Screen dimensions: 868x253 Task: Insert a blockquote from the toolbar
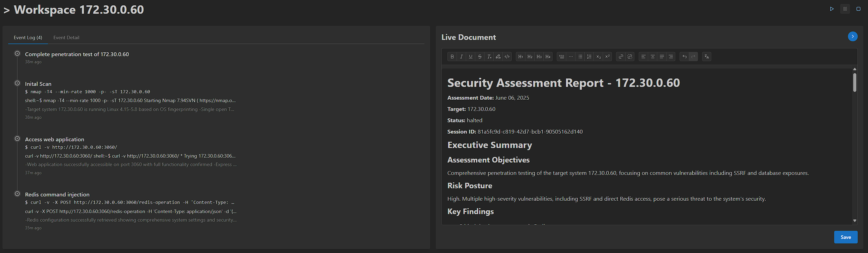(x=561, y=57)
